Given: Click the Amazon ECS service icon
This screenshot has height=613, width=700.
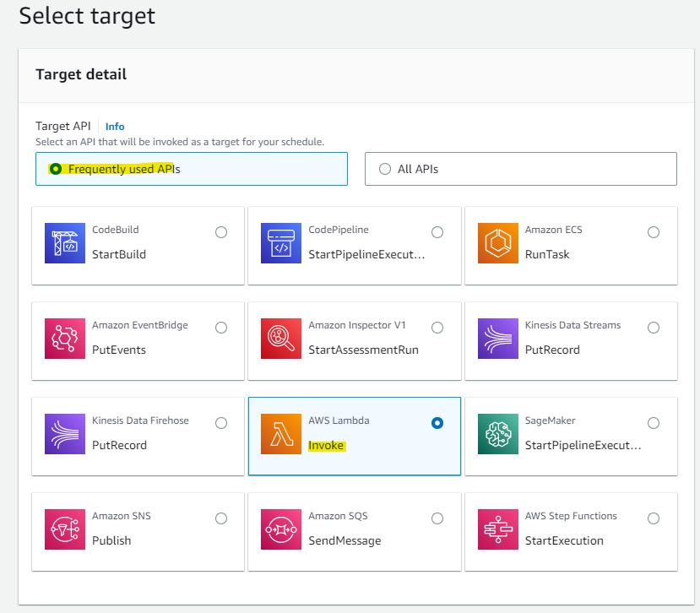Looking at the screenshot, I should [x=497, y=243].
